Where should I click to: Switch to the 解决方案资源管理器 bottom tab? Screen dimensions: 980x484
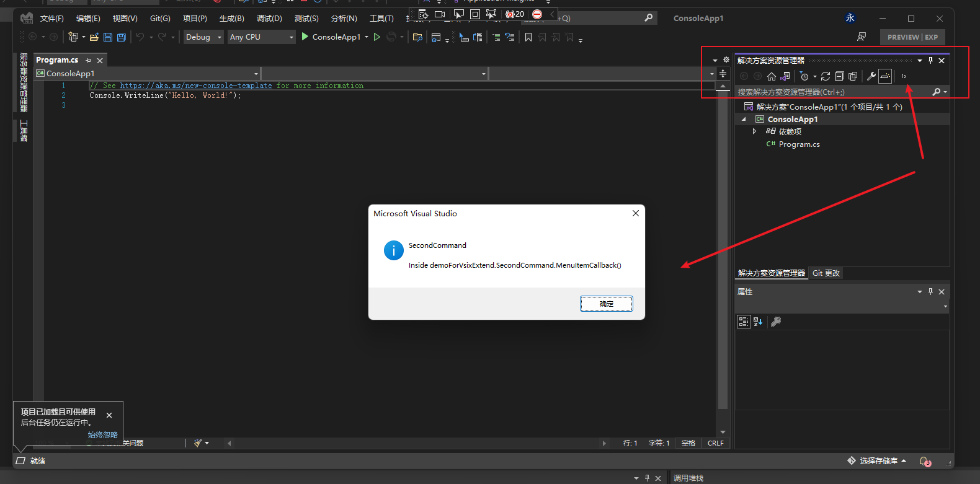pyautogui.click(x=772, y=273)
